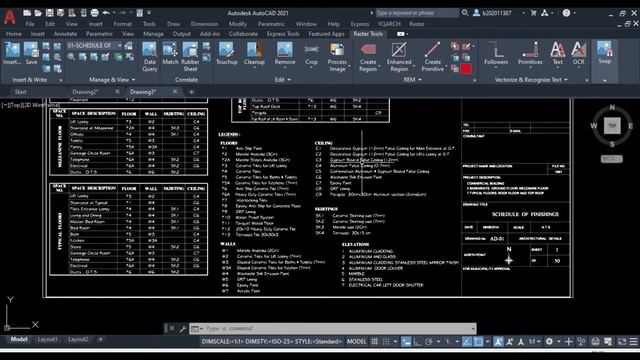The height and width of the screenshot is (360, 640).
Task: Click the TOP face of the ViewCube
Action: point(612,125)
